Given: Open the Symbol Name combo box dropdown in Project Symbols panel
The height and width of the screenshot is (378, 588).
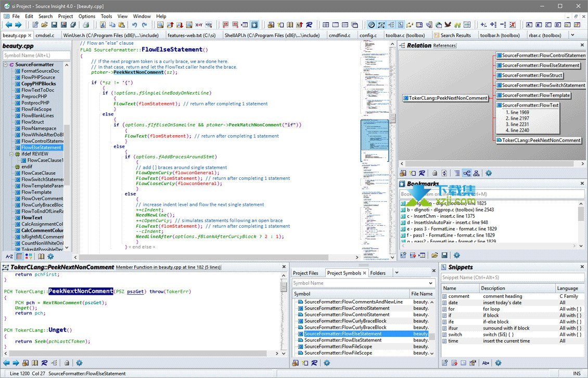Looking at the screenshot, I should coord(430,283).
